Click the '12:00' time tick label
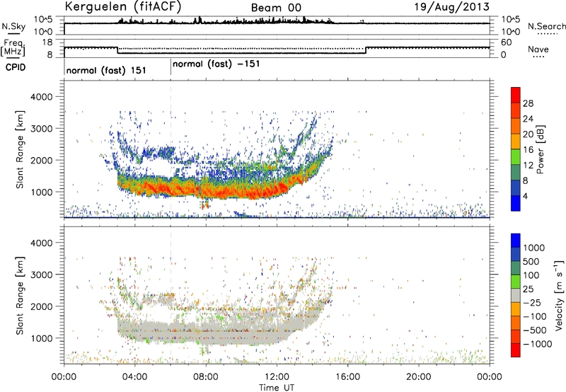566x392 pixels. point(277,377)
